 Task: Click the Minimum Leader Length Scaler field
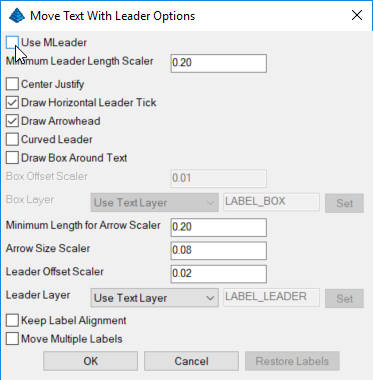click(x=219, y=63)
